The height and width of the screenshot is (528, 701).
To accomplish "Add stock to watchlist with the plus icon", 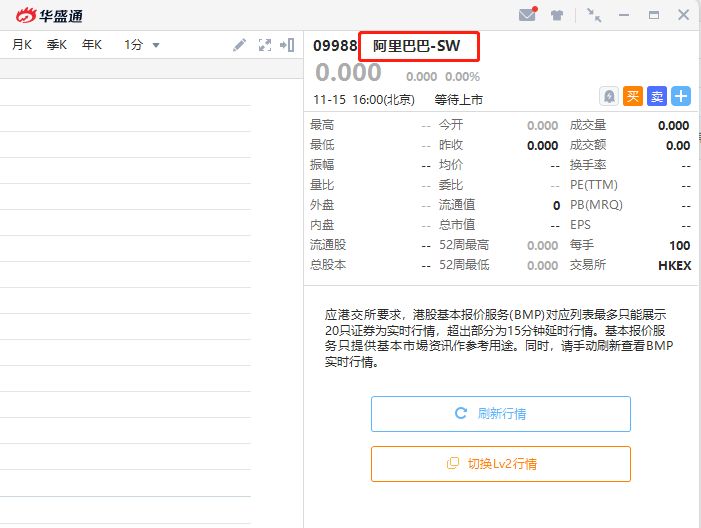I will click(681, 96).
